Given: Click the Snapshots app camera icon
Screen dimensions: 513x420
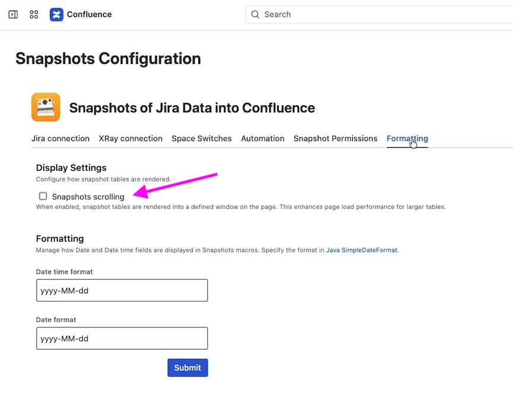Looking at the screenshot, I should [x=46, y=107].
